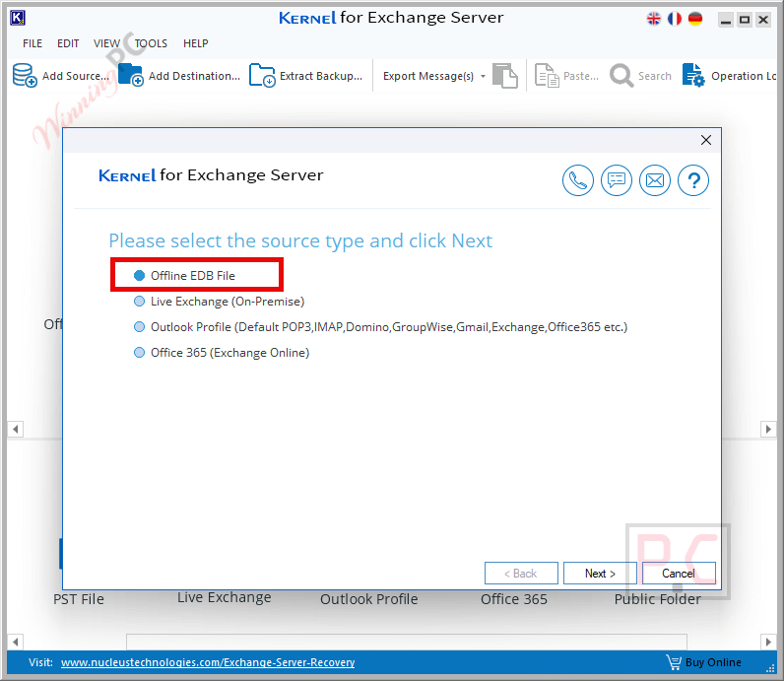Click the Next > button
Image resolution: width=784 pixels, height=681 pixels.
point(600,573)
